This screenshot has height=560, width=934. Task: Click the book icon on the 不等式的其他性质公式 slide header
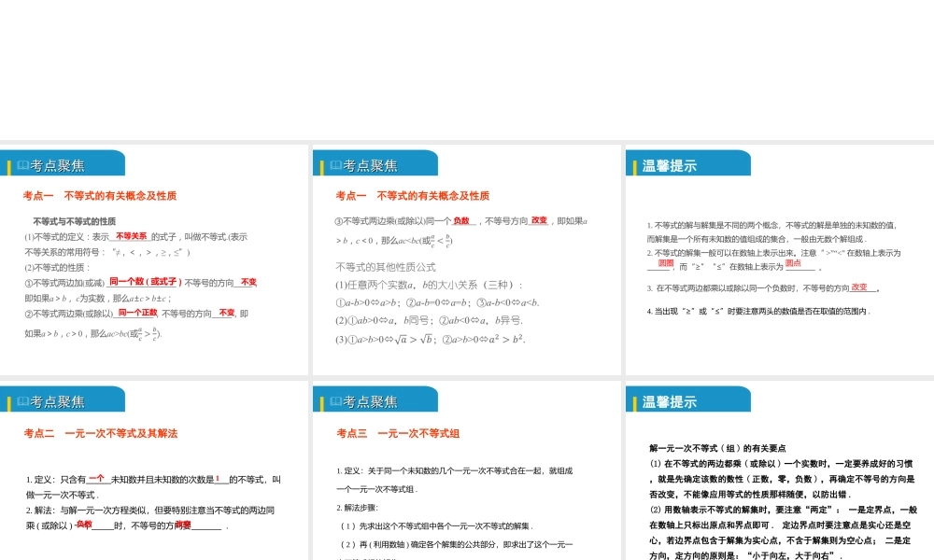coord(336,165)
